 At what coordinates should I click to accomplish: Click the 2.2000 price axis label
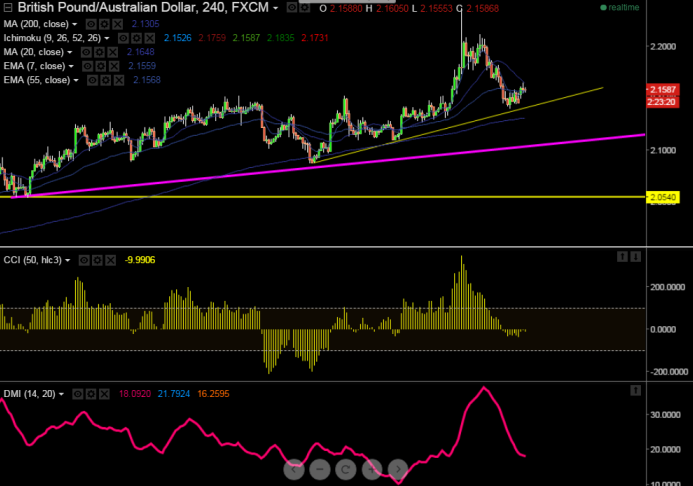[663, 47]
